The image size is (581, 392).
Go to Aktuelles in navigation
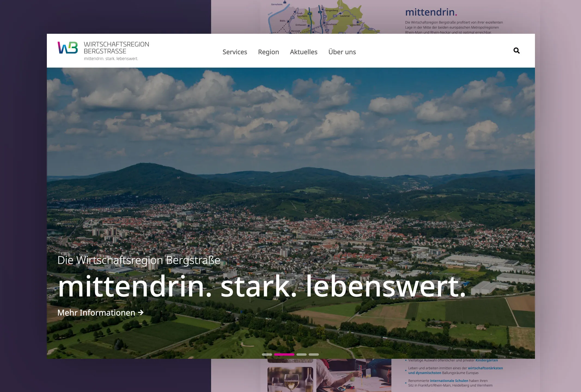click(x=303, y=52)
